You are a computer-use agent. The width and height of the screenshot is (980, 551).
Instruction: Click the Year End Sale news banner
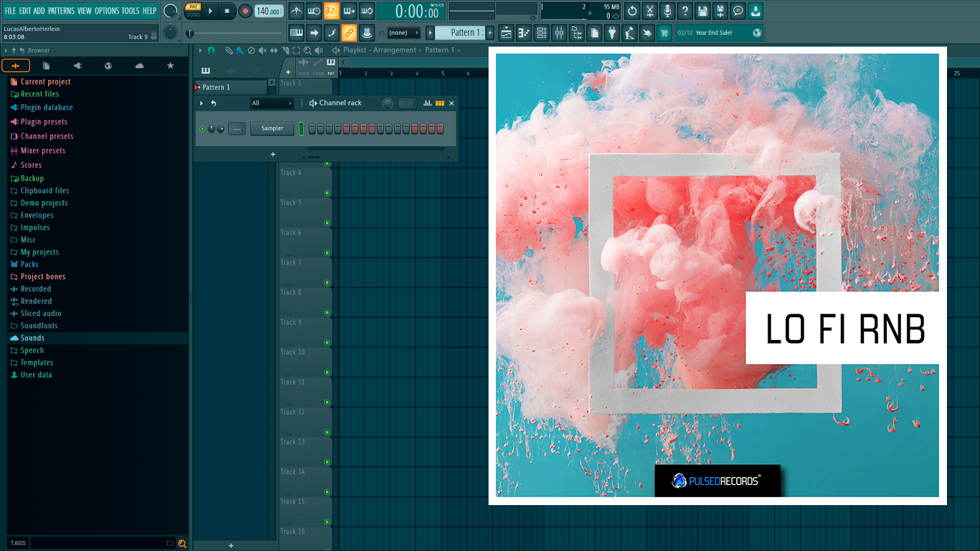click(x=719, y=32)
